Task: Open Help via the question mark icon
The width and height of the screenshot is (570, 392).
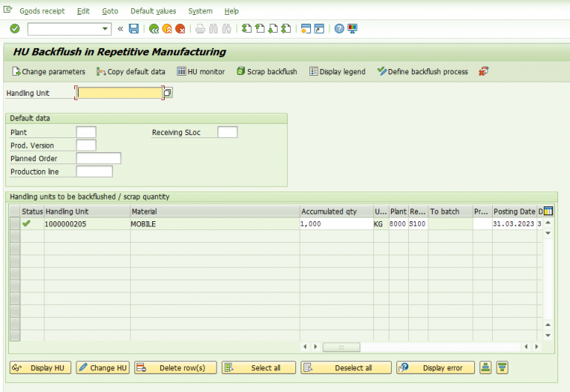Action: (339, 29)
